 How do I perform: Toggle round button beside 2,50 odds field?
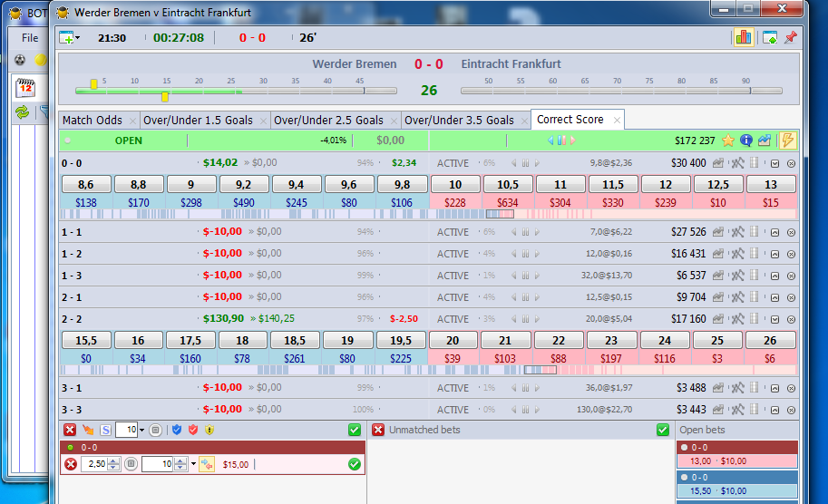(132, 464)
